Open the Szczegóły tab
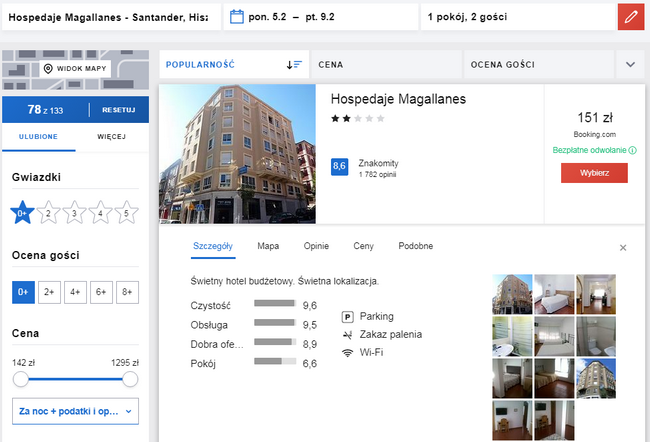 213,246
